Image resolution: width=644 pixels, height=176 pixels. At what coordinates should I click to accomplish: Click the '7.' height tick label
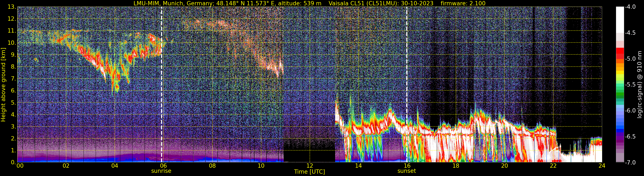click(x=13, y=79)
